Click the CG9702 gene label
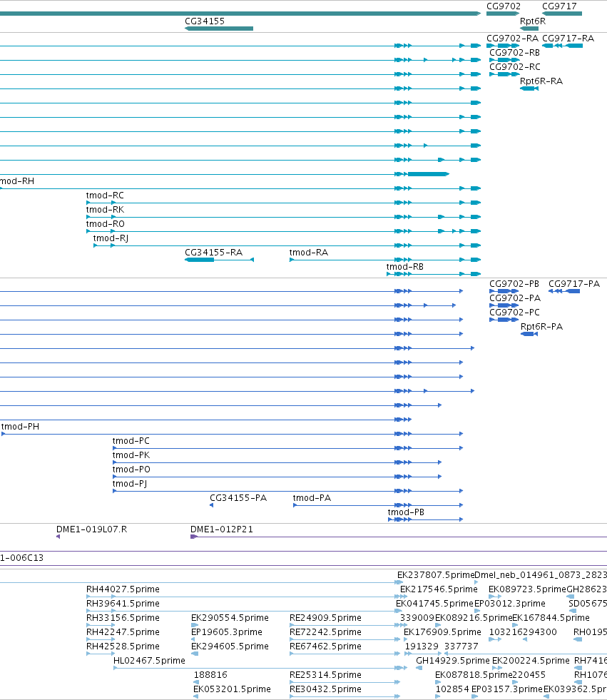This screenshot has height=700, width=607. click(x=503, y=6)
